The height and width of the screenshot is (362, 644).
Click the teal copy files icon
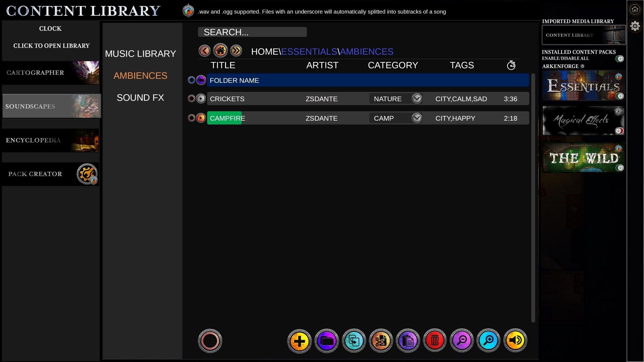tap(354, 341)
